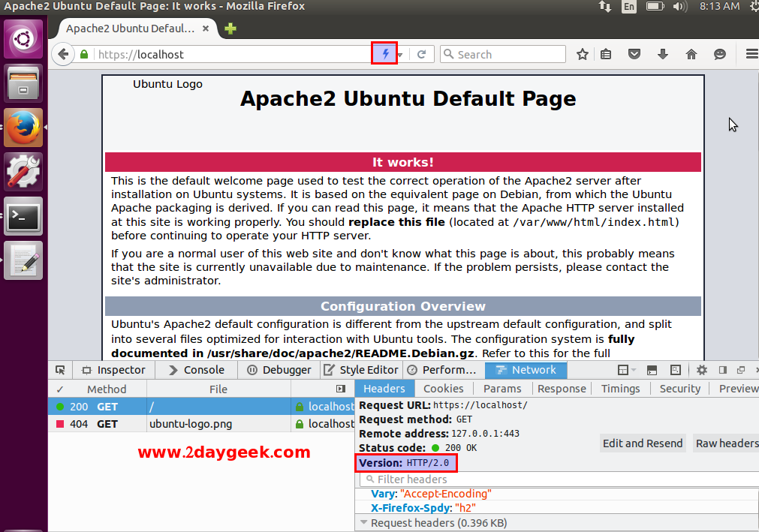Switch to the Inspector tab

(x=114, y=370)
